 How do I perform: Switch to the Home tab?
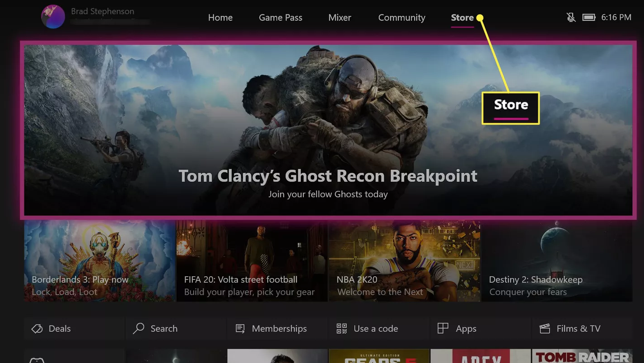tap(220, 18)
